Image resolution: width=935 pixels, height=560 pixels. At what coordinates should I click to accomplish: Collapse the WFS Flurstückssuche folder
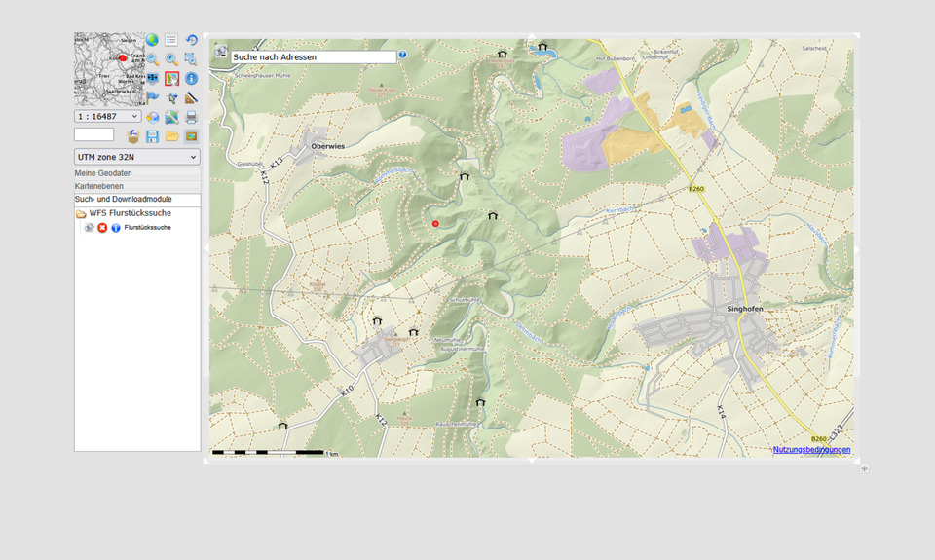(x=81, y=213)
